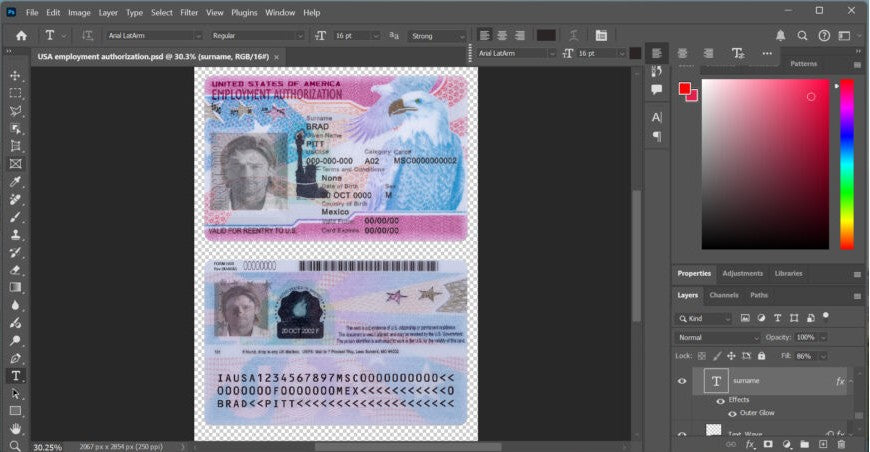This screenshot has width=870, height=452.
Task: Open the Kind layer filter dropdown
Action: tap(704, 318)
